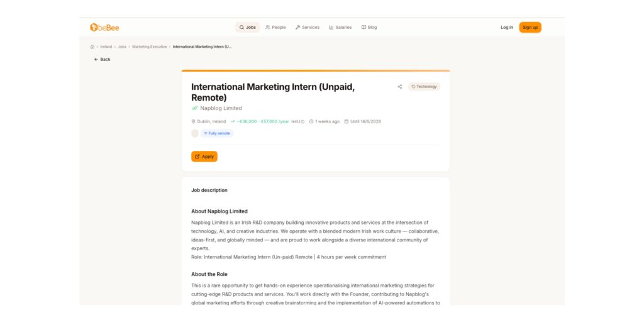The image size is (644, 322).
Task: Click the Napblog Limited company logo icon
Action: [195, 108]
